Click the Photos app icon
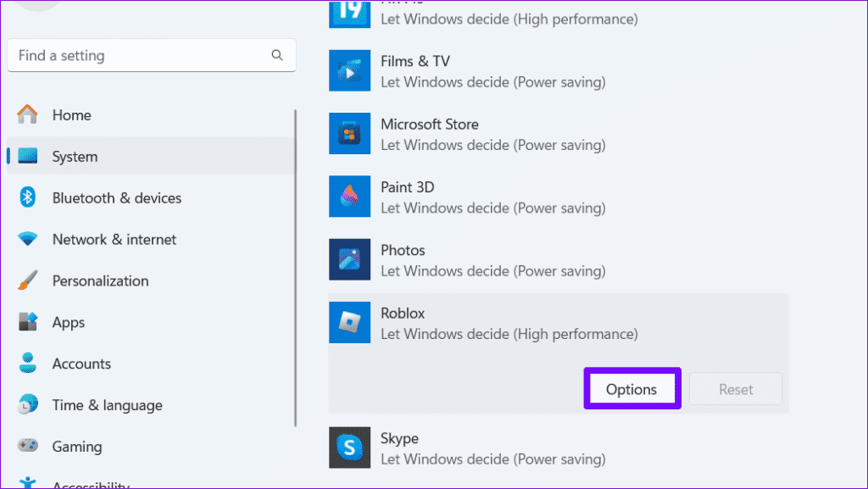Viewport: 868px width, 489px height. click(x=349, y=259)
